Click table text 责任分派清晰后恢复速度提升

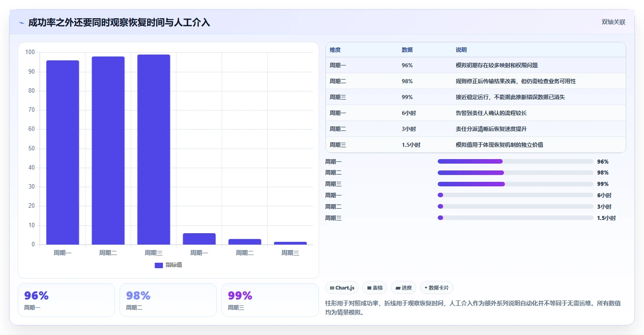(x=491, y=129)
